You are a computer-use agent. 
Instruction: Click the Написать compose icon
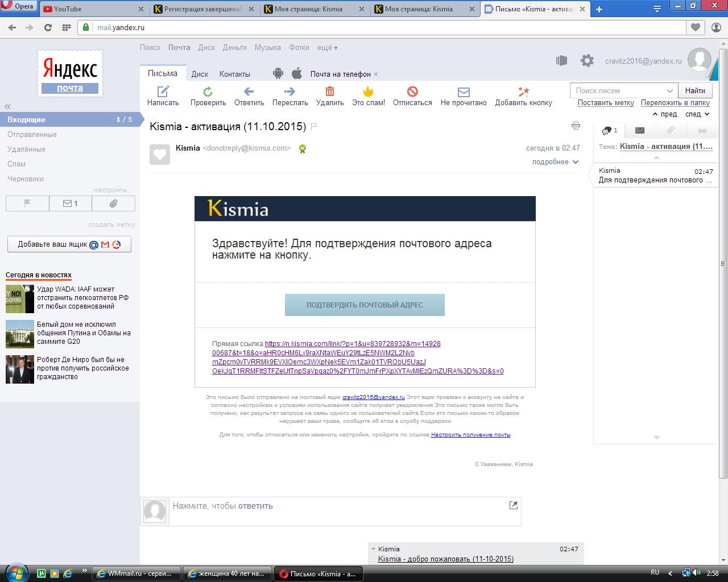(x=163, y=91)
